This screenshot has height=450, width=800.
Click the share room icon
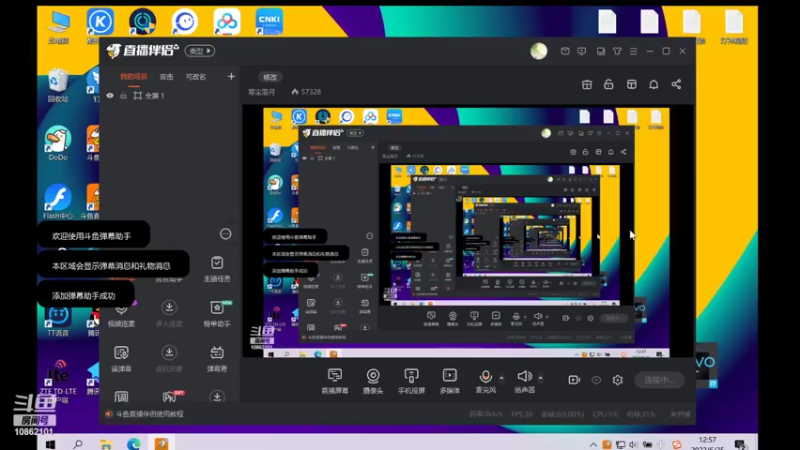tap(676, 85)
